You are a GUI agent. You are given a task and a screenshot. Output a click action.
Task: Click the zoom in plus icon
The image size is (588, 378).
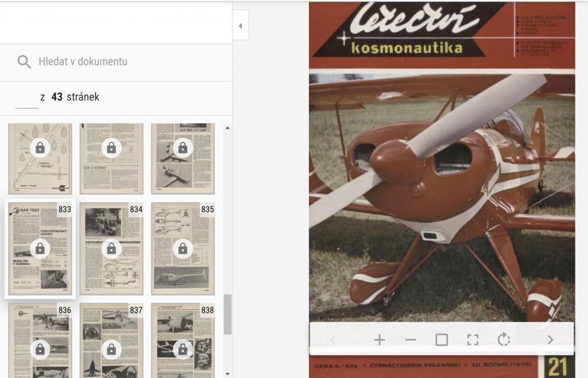pyautogui.click(x=379, y=340)
